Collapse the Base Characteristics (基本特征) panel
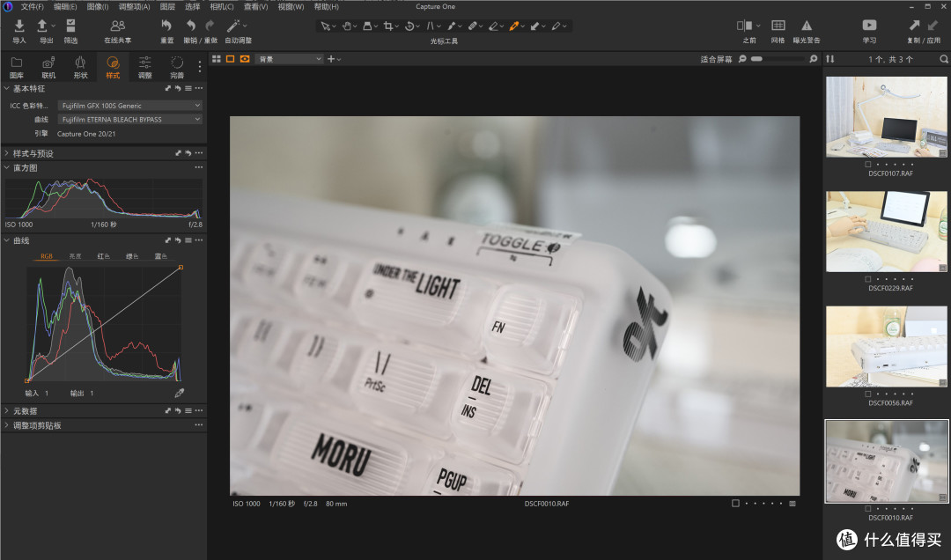Image resolution: width=951 pixels, height=560 pixels. pyautogui.click(x=7, y=89)
